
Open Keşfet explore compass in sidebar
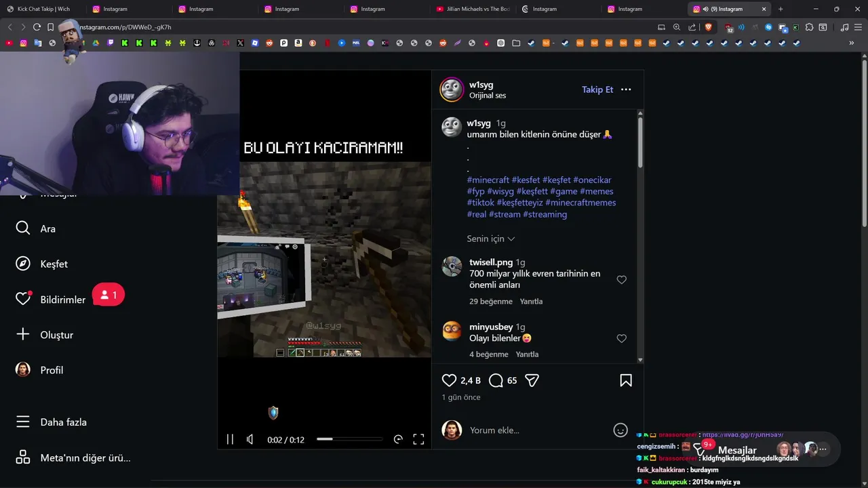point(22,264)
